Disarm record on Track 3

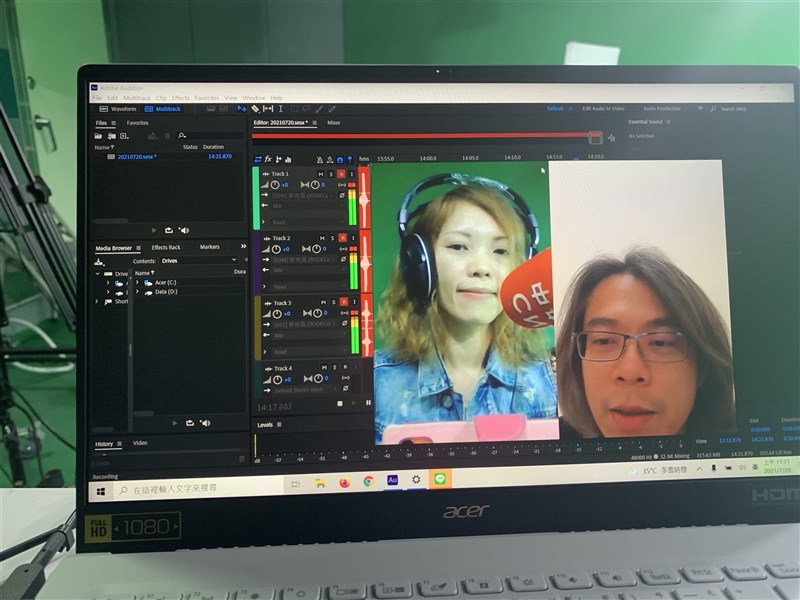click(344, 302)
